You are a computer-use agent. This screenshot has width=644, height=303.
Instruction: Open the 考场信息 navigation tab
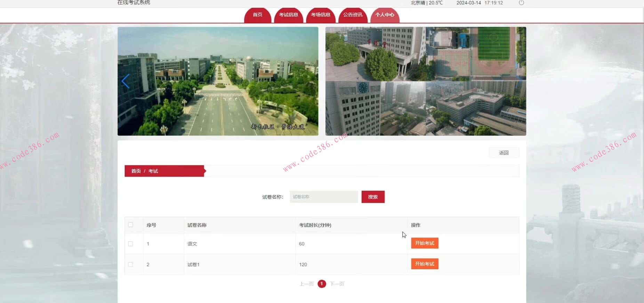[x=321, y=15]
